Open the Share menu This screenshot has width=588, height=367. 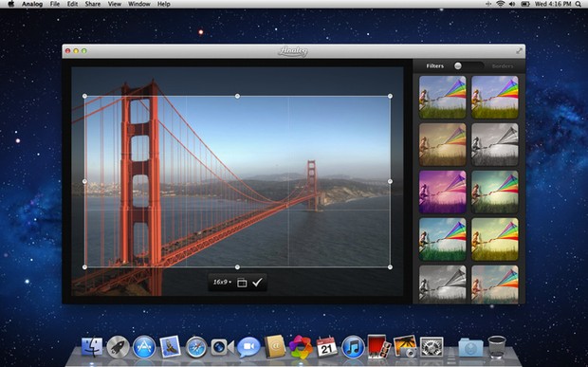[x=92, y=4]
